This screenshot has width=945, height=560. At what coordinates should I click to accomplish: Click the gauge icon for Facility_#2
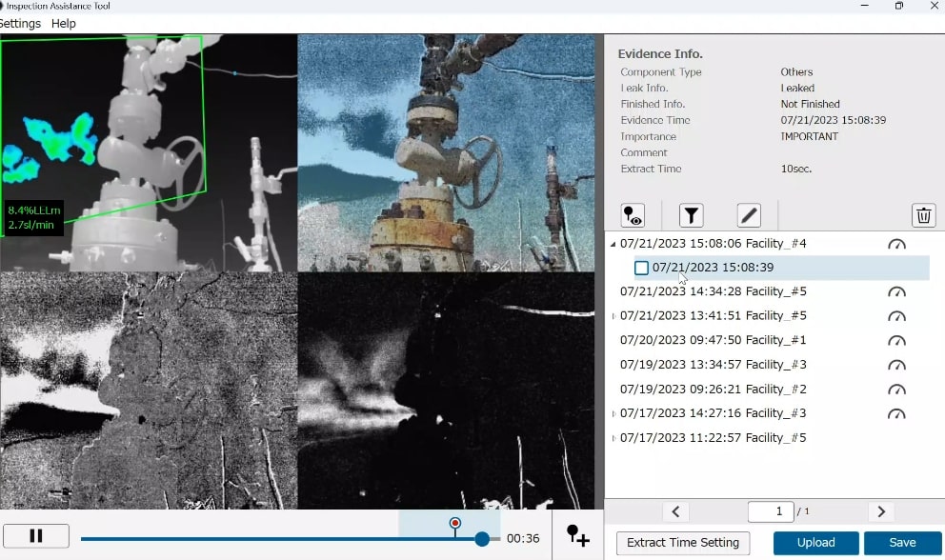tap(896, 390)
